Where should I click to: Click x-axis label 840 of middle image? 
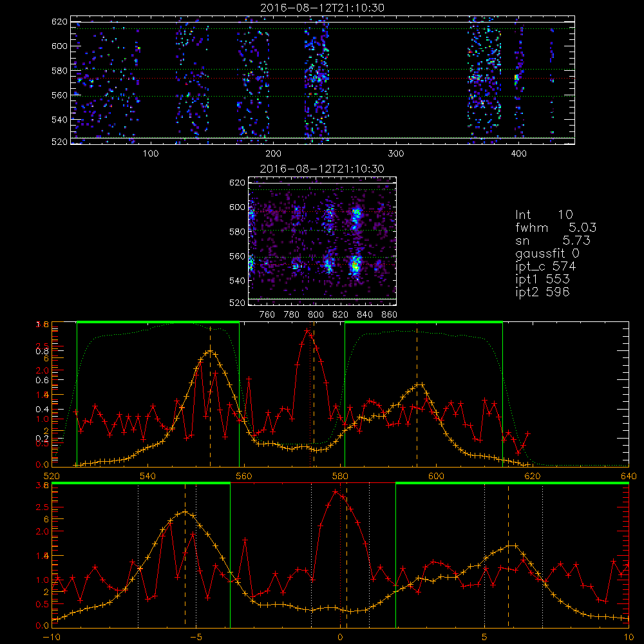point(365,315)
